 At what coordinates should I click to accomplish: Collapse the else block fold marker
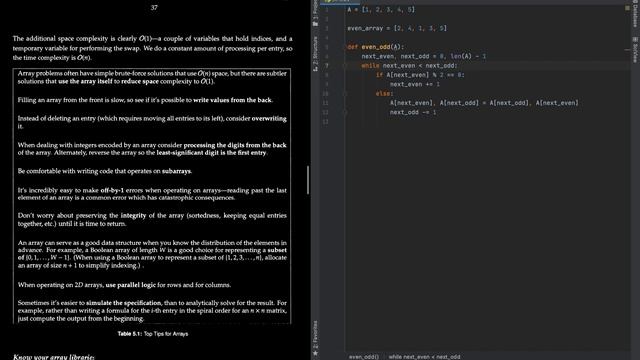[345, 93]
